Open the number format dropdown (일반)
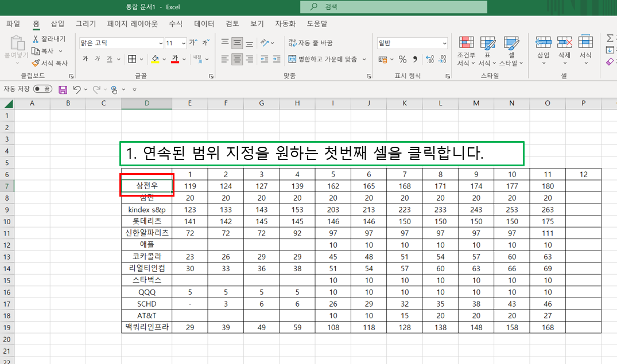This screenshot has width=617, height=364. (444, 43)
